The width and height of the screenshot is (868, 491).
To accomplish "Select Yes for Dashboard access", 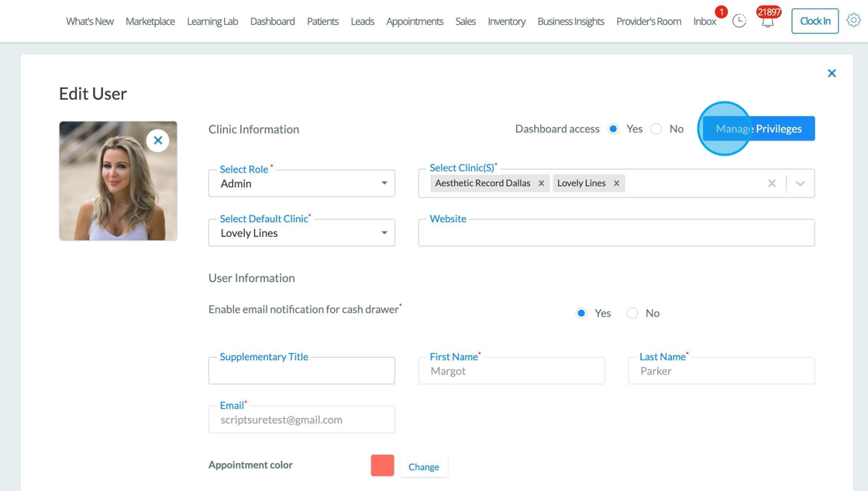I will [x=613, y=129].
